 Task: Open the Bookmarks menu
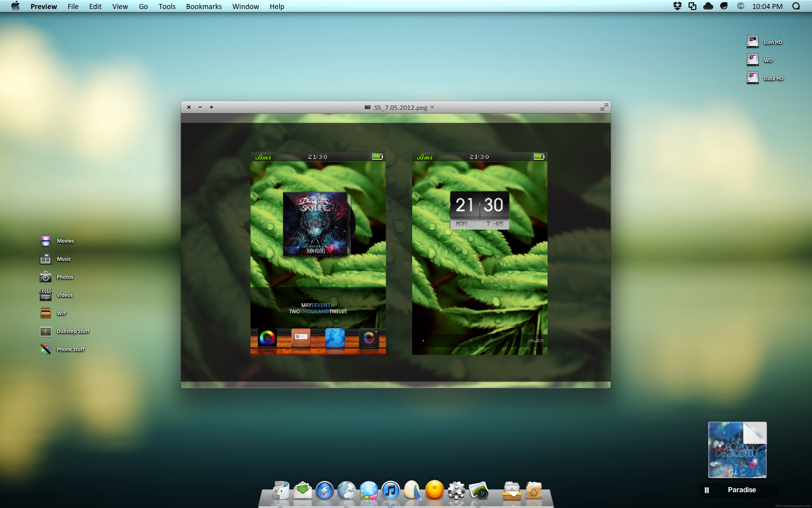(x=204, y=6)
